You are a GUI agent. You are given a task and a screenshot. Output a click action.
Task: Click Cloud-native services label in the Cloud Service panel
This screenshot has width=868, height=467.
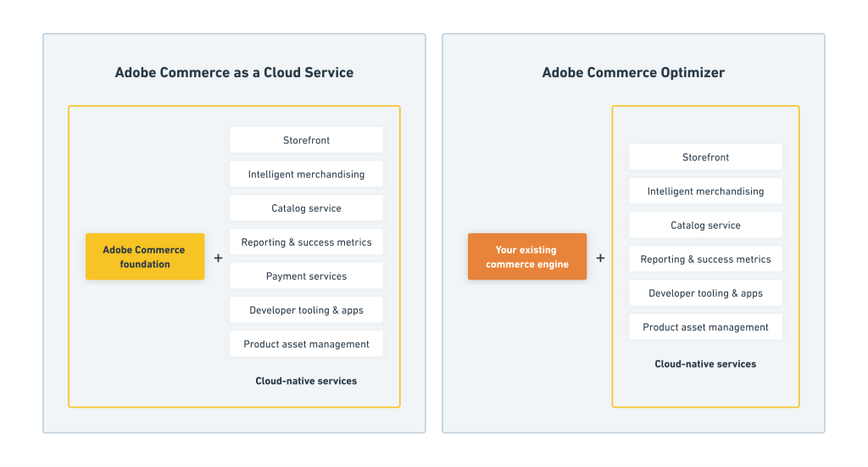coord(306,381)
